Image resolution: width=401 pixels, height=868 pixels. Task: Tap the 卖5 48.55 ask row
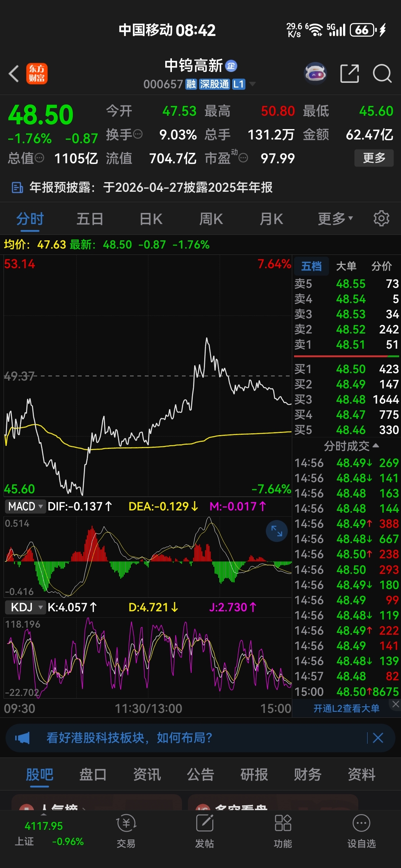point(346,284)
